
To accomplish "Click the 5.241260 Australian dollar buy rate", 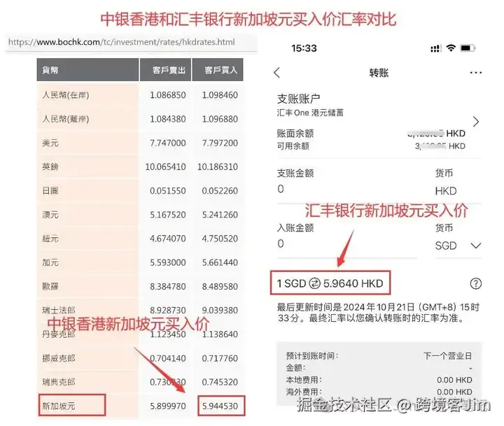I will click(220, 215).
